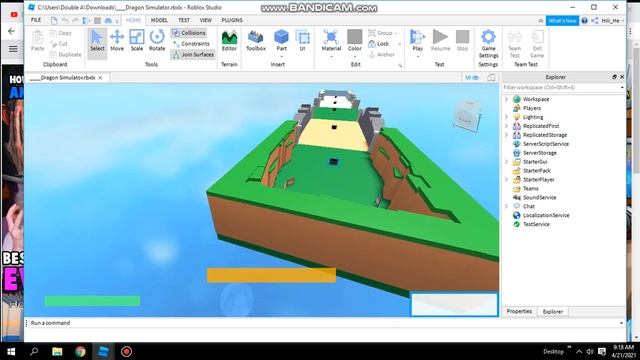Select the Explorer tab at panel bottom

tap(553, 311)
